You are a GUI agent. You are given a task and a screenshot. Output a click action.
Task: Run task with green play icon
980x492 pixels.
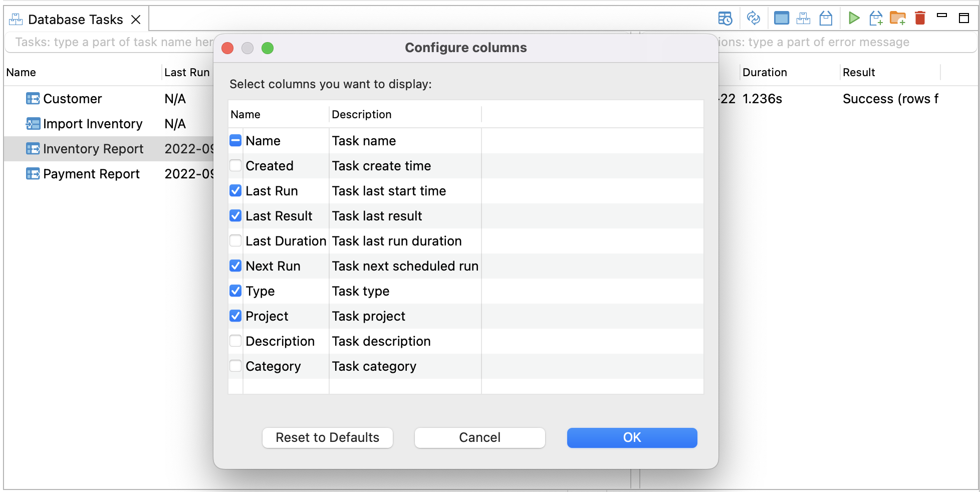tap(854, 19)
